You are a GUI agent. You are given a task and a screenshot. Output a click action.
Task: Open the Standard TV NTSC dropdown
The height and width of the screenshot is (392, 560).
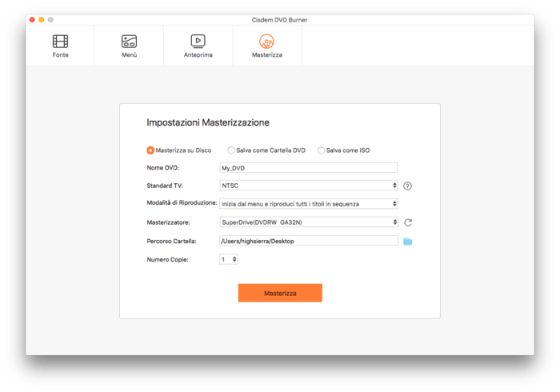tap(308, 186)
